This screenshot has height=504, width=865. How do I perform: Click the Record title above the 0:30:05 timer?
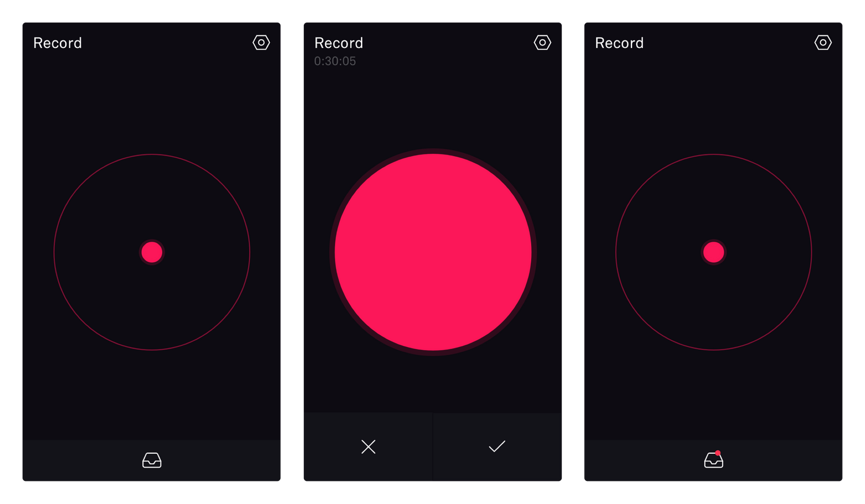339,43
